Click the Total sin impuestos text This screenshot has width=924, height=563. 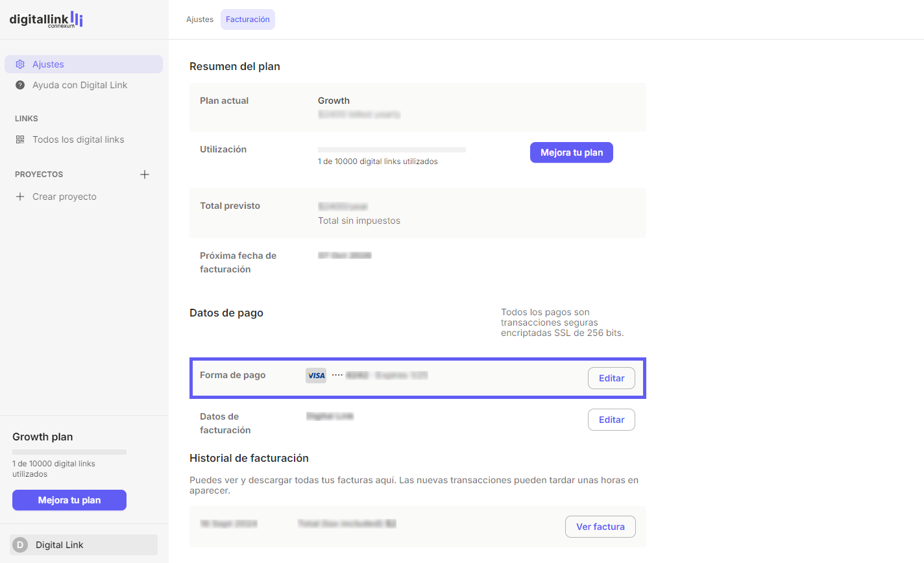tap(359, 221)
